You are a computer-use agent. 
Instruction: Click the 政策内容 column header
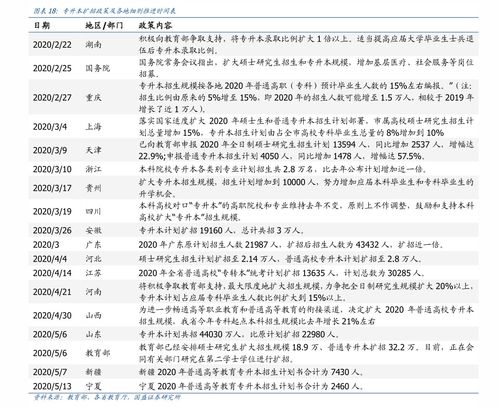click(155, 25)
